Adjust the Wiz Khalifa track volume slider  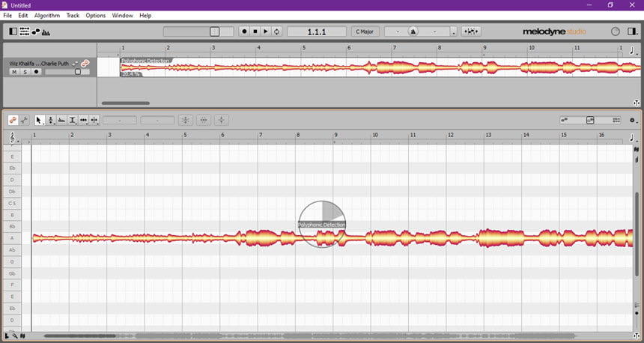click(x=67, y=72)
